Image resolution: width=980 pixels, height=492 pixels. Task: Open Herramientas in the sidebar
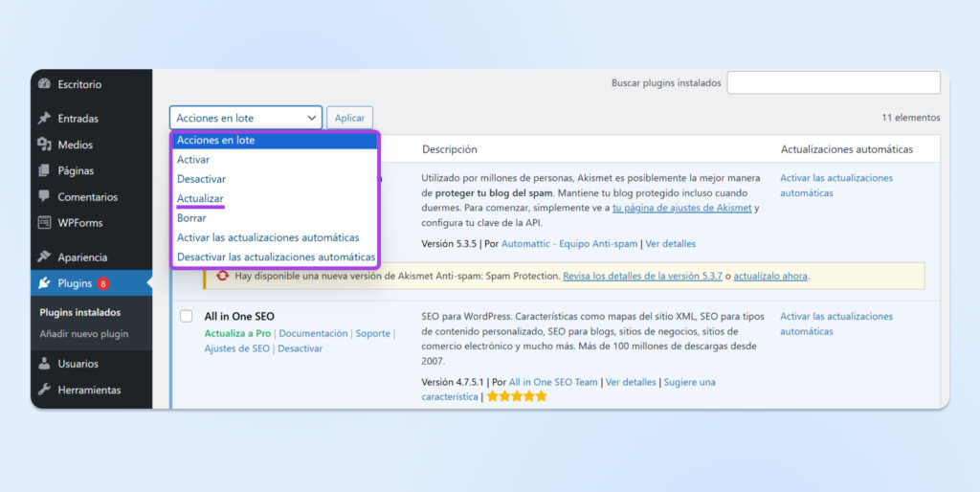point(91,390)
